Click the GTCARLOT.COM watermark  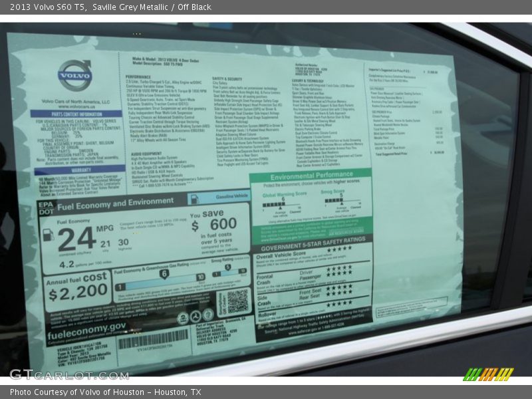click(x=68, y=374)
